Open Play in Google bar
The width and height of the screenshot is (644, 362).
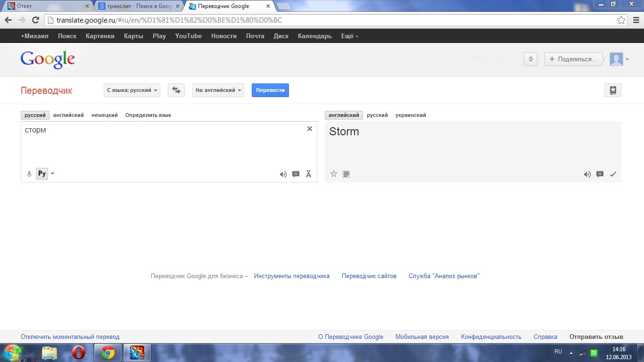[x=159, y=36]
